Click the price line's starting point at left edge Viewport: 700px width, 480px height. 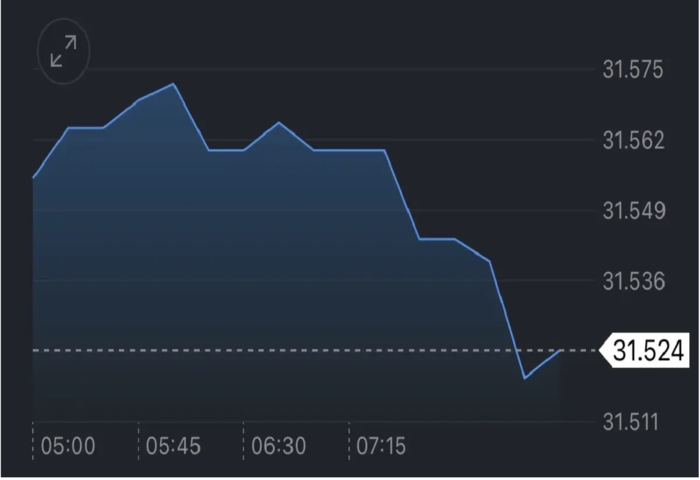[x=34, y=178]
